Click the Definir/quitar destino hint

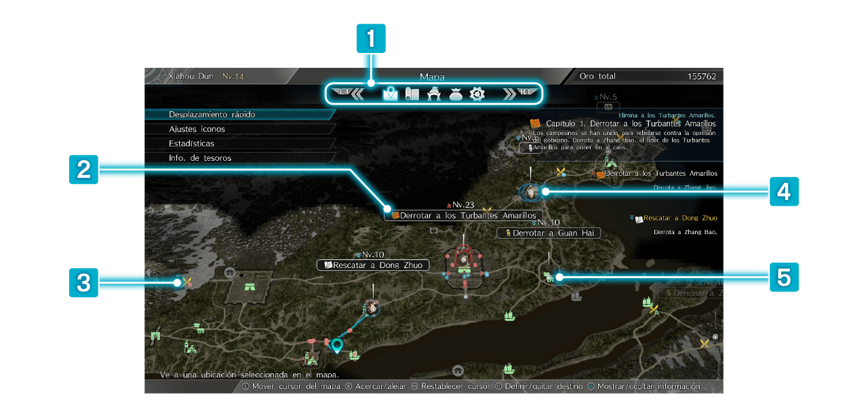(x=538, y=386)
